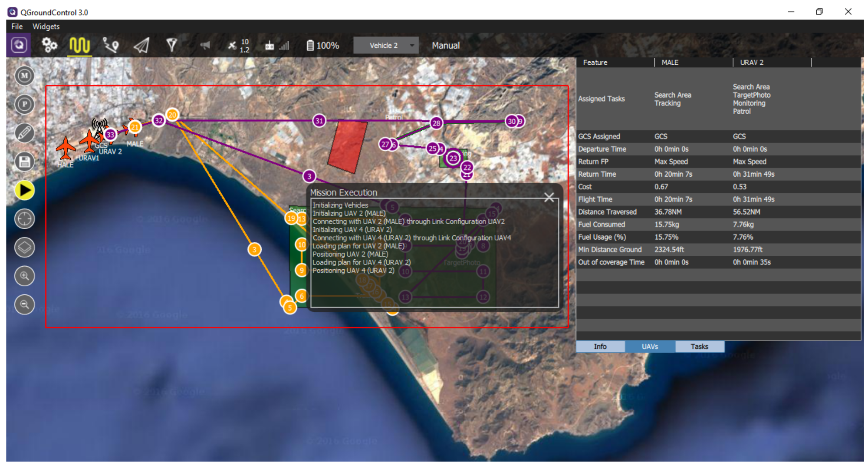Toggle the M circle button

pos(25,76)
